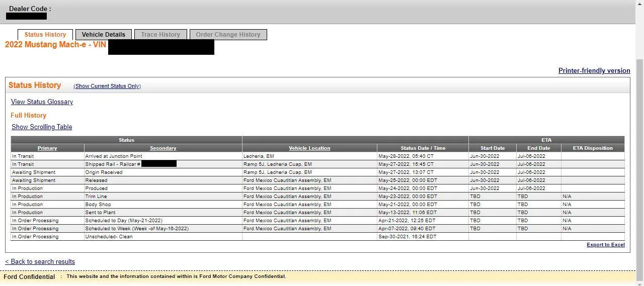Open View Status Glossary link

click(x=42, y=102)
